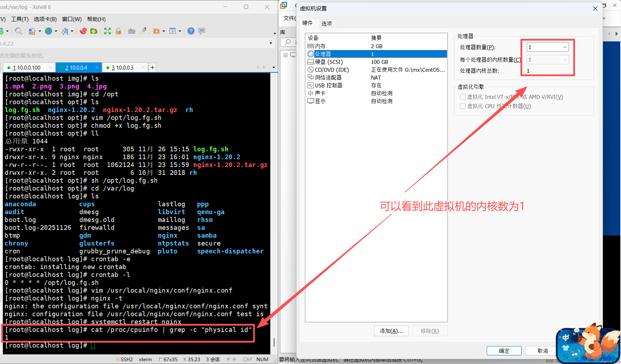The width and height of the screenshot is (621, 364).
Task: Click the Xshell layout panel icon
Action: coord(172,31)
